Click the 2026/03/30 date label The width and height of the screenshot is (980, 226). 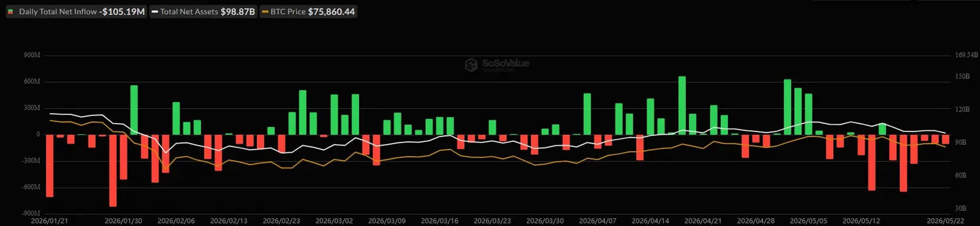(545, 221)
